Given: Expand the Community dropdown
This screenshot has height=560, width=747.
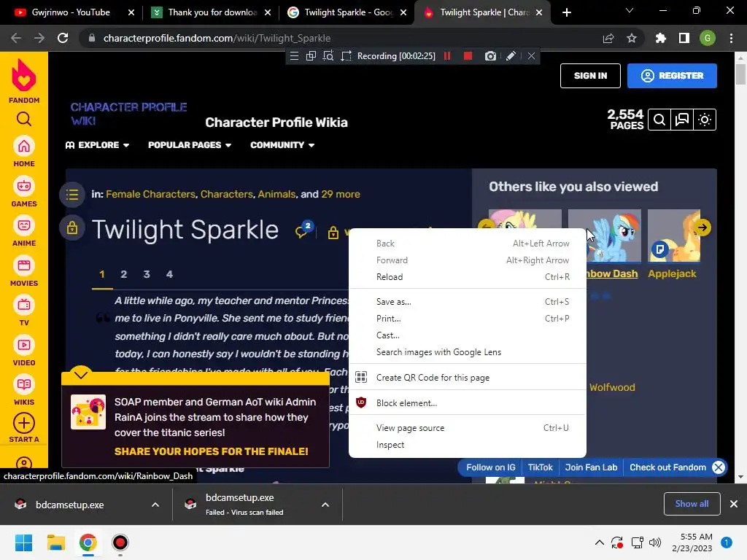Looking at the screenshot, I should (x=282, y=145).
